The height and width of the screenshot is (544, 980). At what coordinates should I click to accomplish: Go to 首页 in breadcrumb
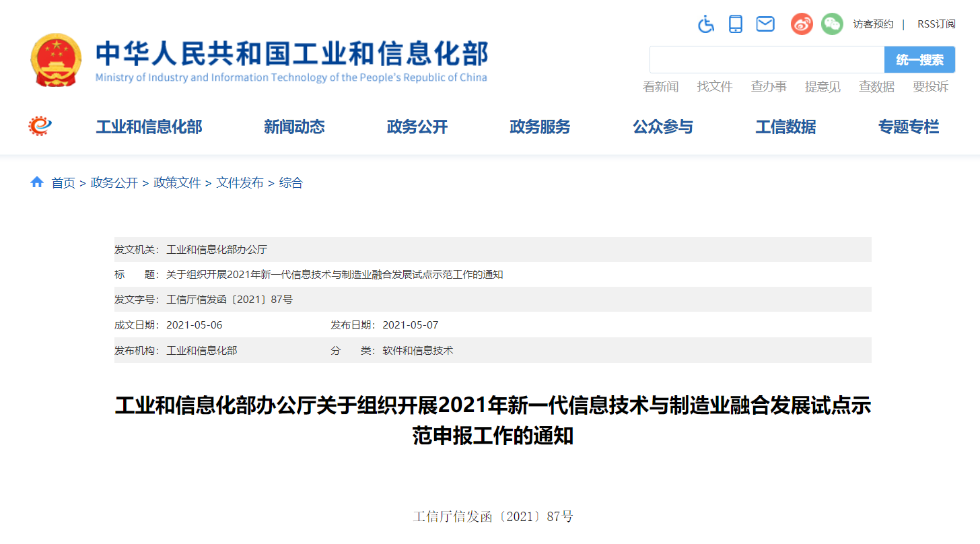pyautogui.click(x=63, y=182)
